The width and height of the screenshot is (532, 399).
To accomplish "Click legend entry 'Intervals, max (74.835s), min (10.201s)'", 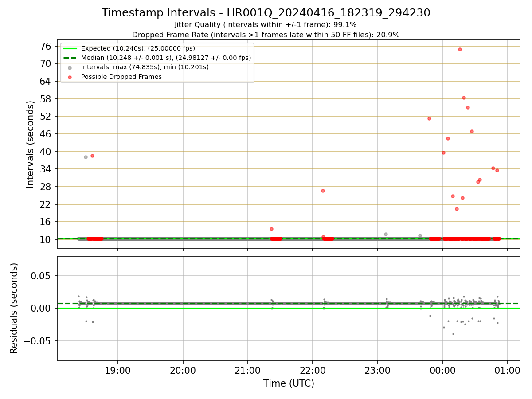I will 145,67.
